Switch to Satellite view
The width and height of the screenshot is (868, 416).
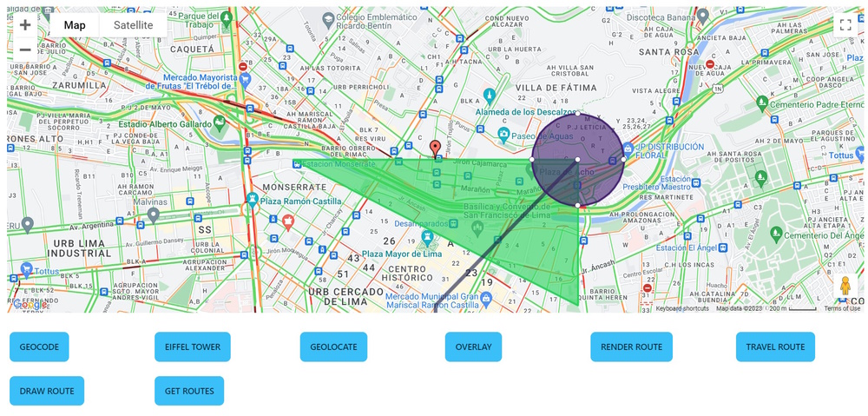point(134,25)
